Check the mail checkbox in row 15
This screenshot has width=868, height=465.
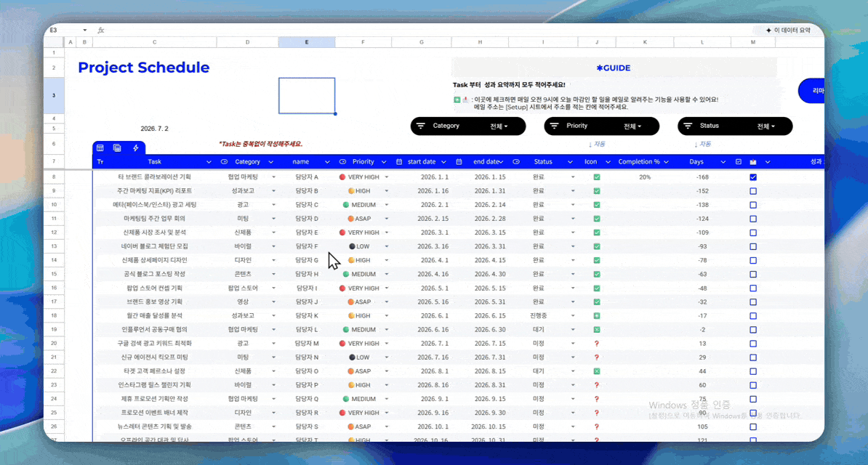tap(753, 274)
